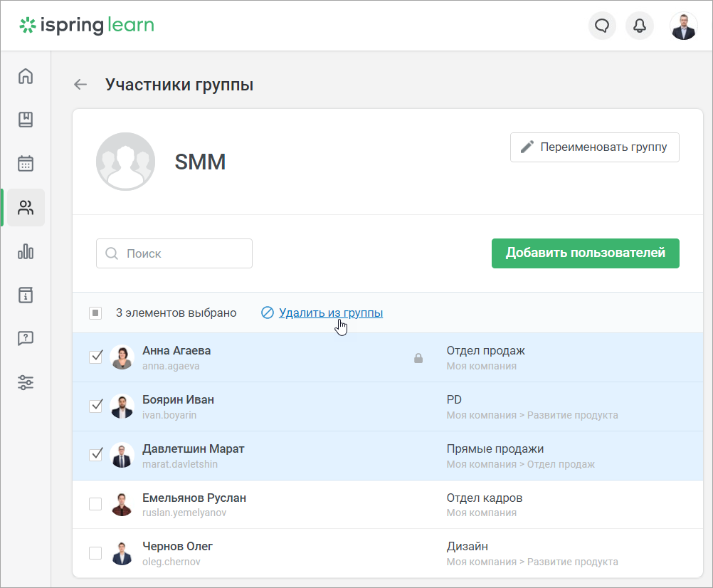Image resolution: width=713 pixels, height=588 pixels.
Task: Open the course catalog book icon
Action: pyautogui.click(x=26, y=120)
